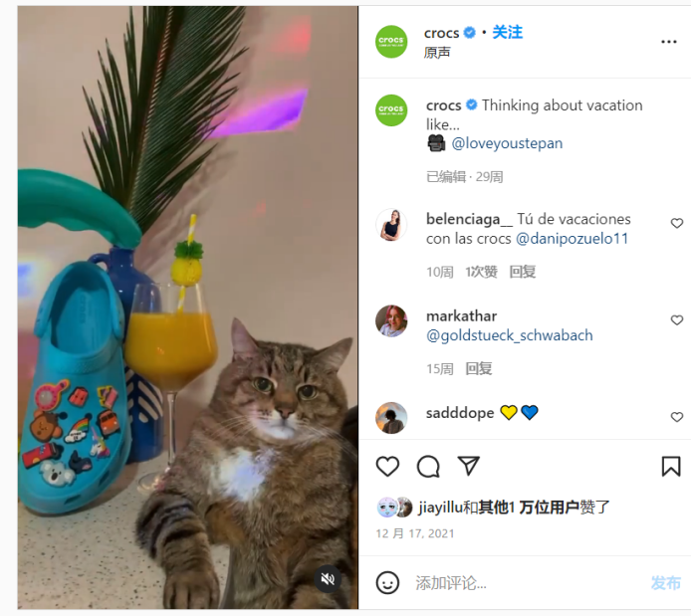Follow crocs using the 关注 button
The height and width of the screenshot is (616, 691).
[x=507, y=32]
